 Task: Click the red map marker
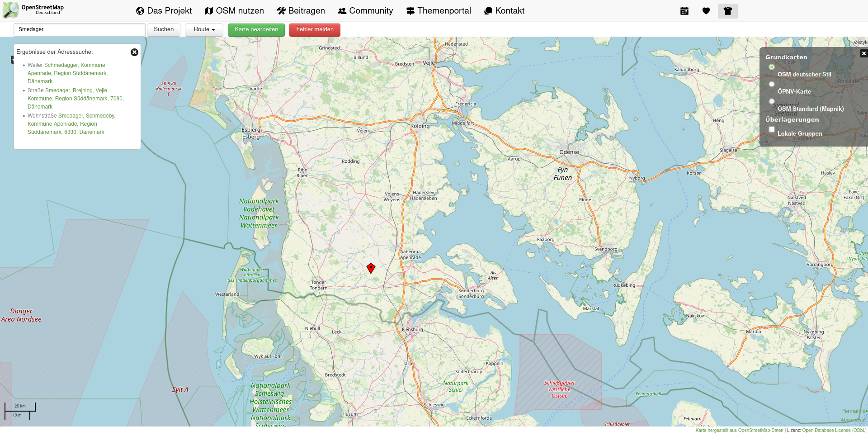coord(371,268)
